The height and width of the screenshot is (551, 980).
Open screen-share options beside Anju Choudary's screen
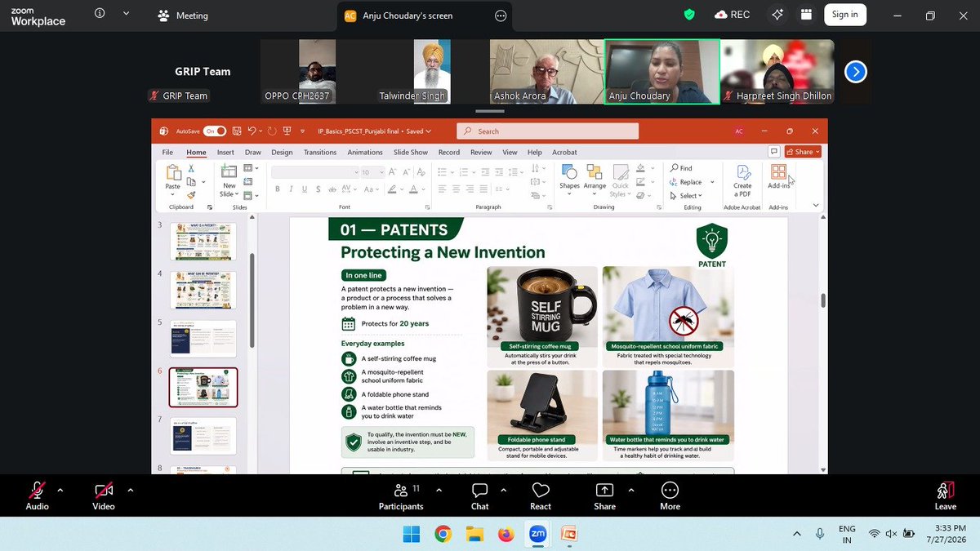500,16
